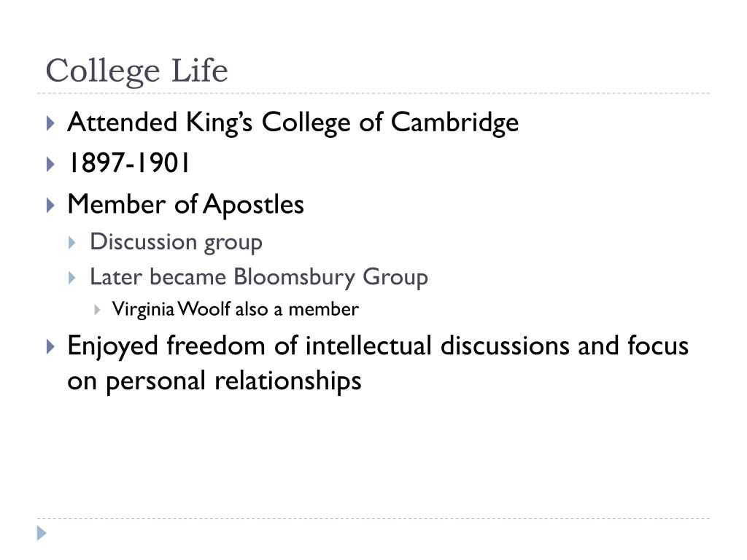Screen dimensions: 747x560
Task: Click the sub-bullet arrow before 'Later became Bloomsbury Group'
Action: coord(72,278)
